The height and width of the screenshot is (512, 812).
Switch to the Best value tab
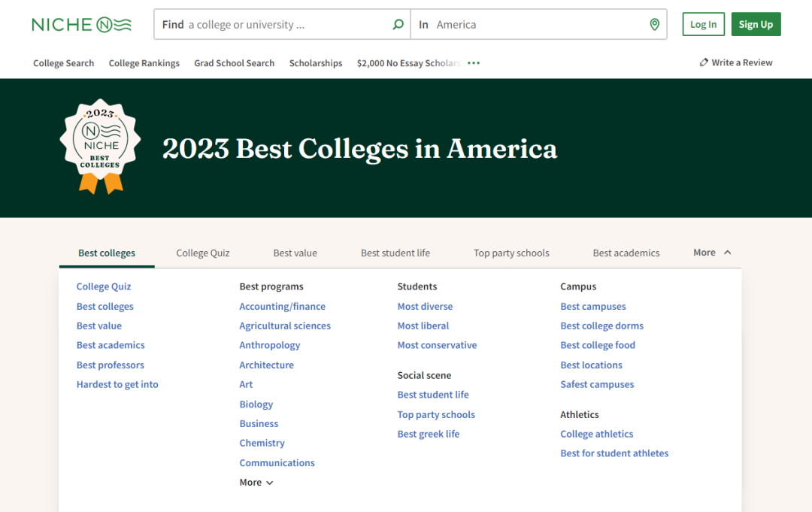click(295, 253)
